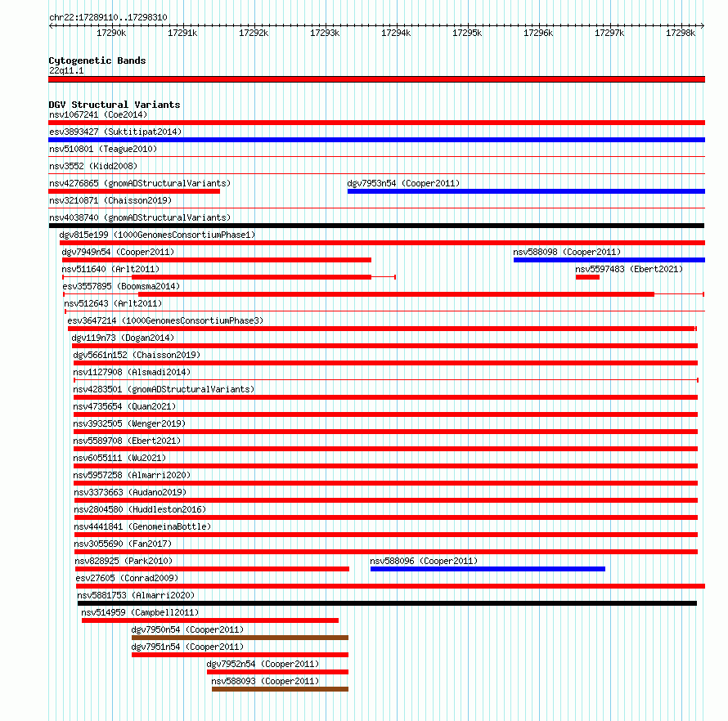The width and height of the screenshot is (728, 721).
Task: Open esv27605 (Conrad2009) label
Action: tap(127, 578)
